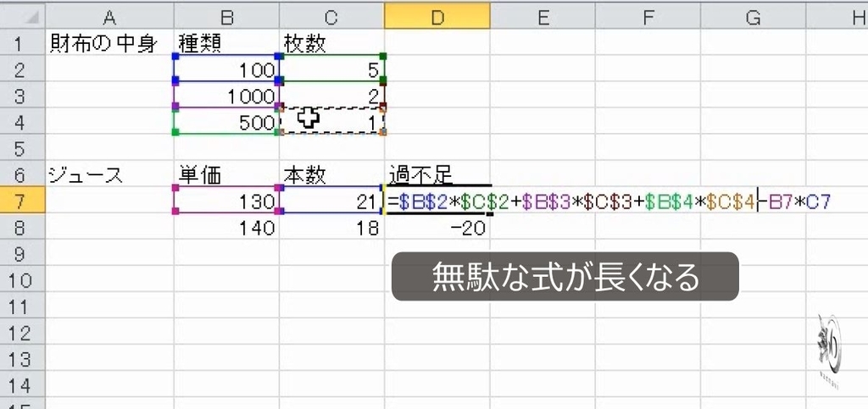Click cell C4 with the dashed marquee border
Image resolution: width=868 pixels, height=409 pixels.
tap(331, 123)
